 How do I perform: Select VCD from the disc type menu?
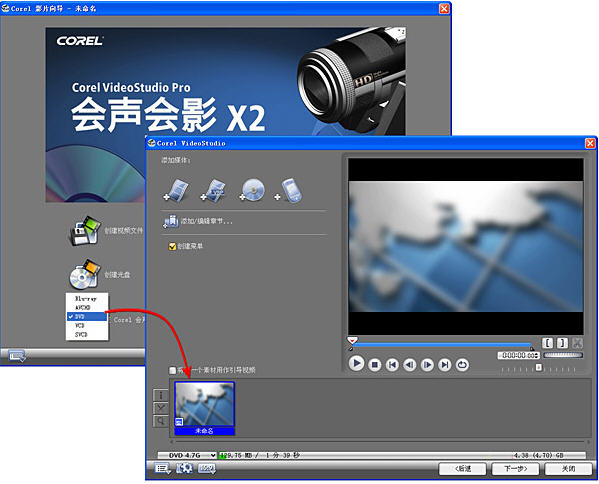pos(87,325)
